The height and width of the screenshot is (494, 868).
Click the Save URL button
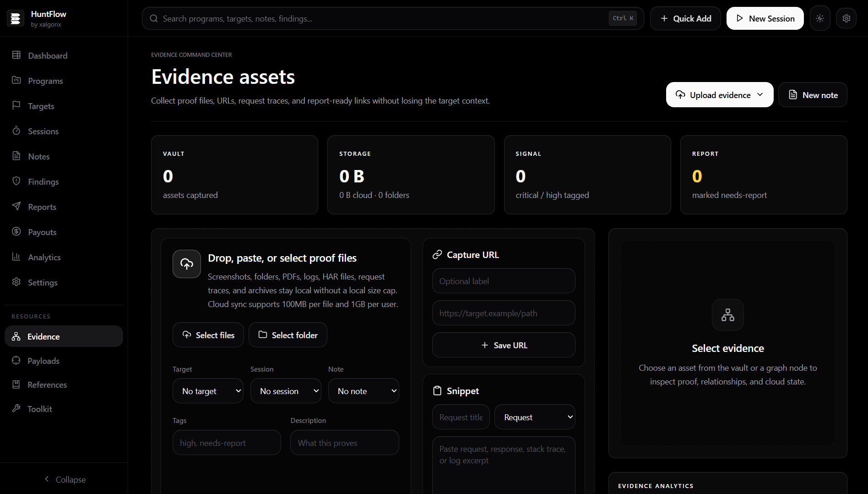[x=504, y=345]
